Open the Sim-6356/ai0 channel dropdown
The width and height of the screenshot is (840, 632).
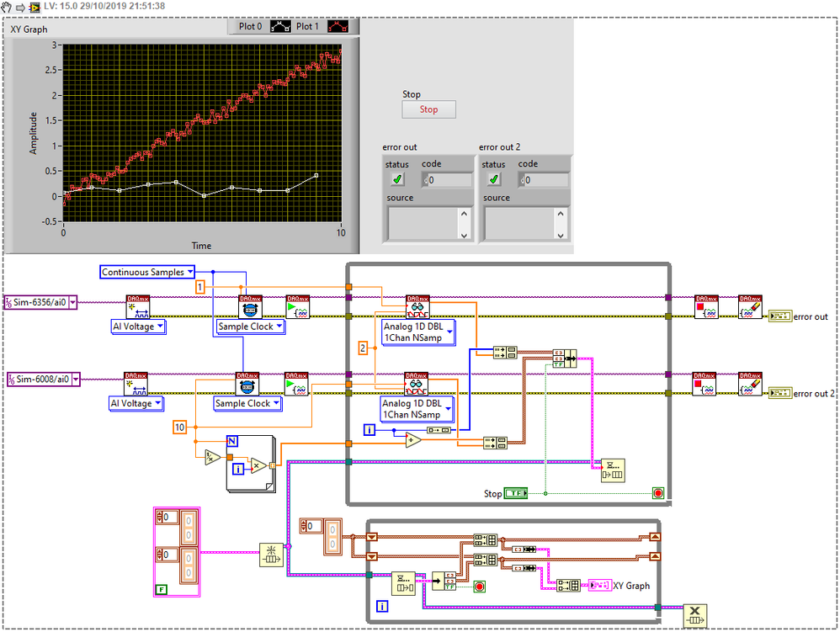[73, 303]
